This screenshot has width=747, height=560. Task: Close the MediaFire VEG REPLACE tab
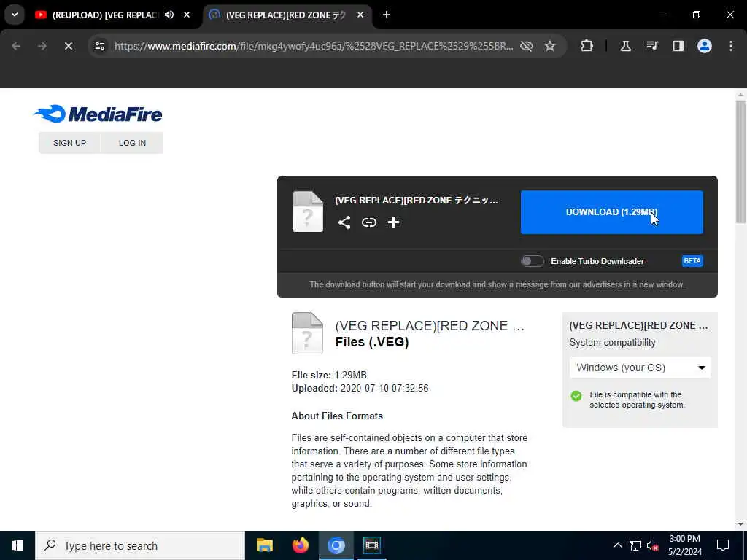pyautogui.click(x=360, y=15)
